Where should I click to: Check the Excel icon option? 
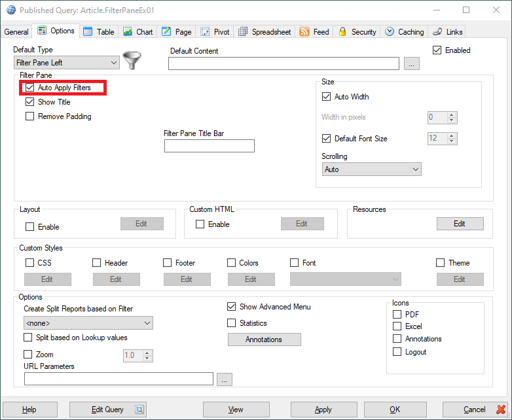397,326
